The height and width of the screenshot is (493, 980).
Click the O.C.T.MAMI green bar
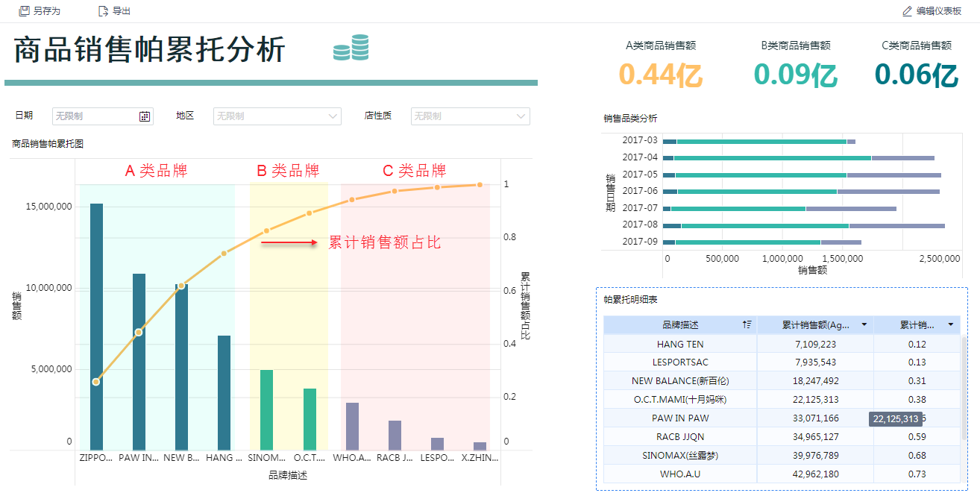tap(310, 418)
